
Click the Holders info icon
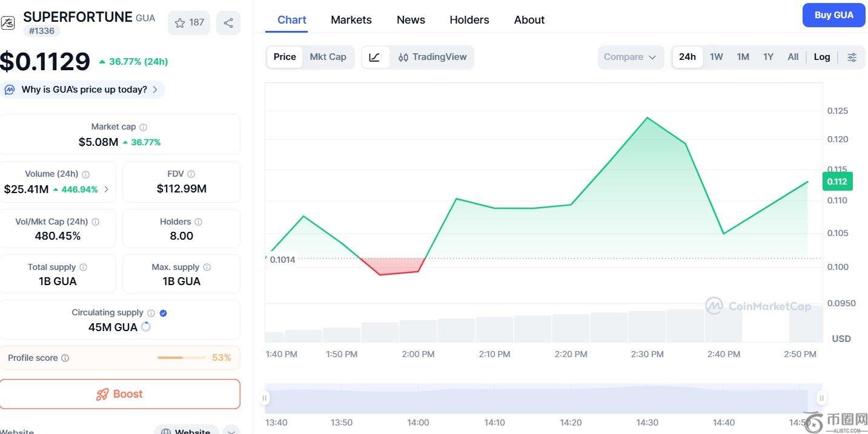coord(198,222)
